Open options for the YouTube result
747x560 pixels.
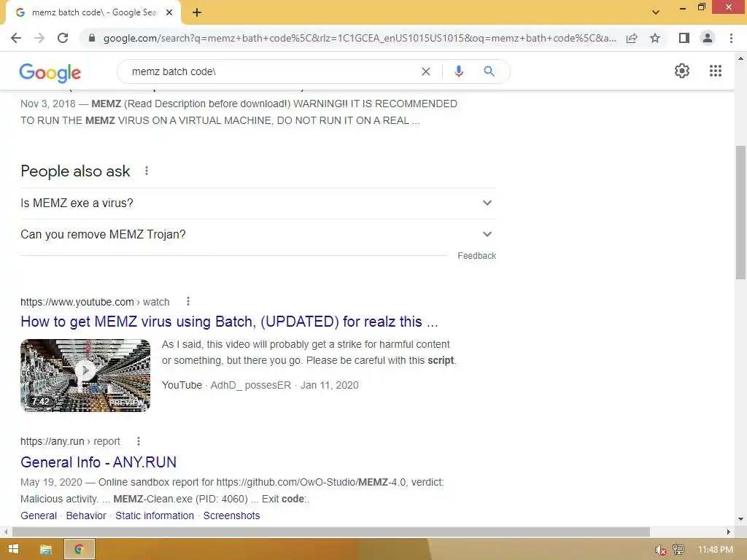188,301
